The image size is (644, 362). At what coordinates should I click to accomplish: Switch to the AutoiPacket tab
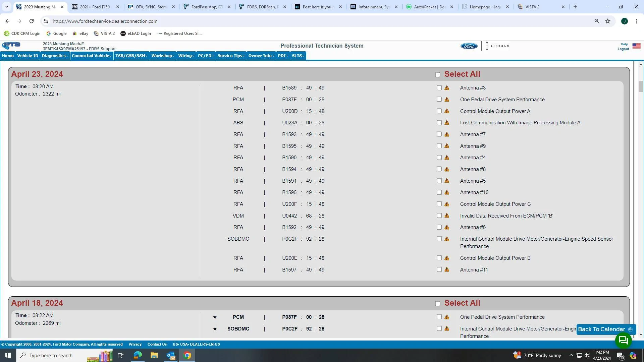click(430, 7)
